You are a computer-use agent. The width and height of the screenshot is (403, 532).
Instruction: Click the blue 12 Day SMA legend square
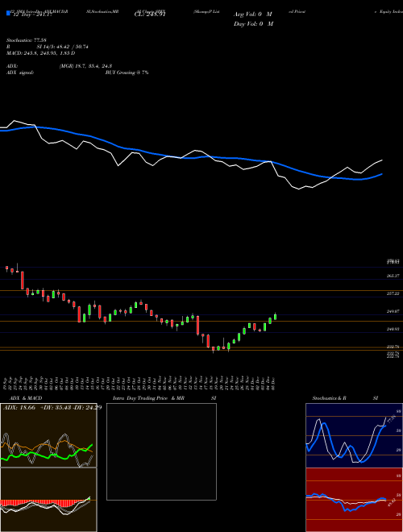9,13
